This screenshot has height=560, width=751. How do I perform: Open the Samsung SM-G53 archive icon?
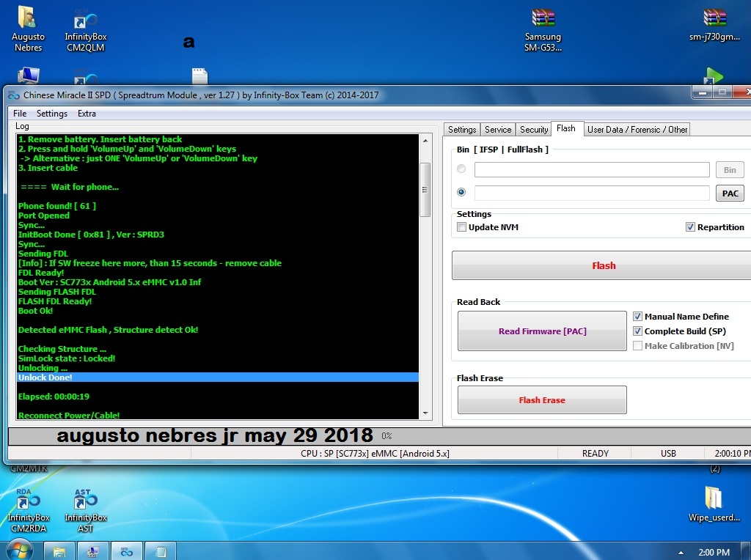(x=543, y=29)
